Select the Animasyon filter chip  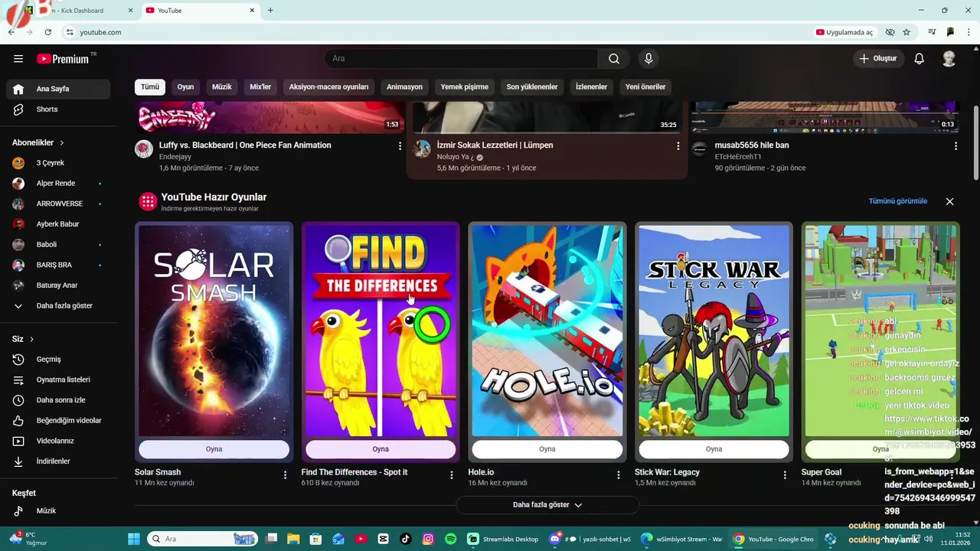click(x=404, y=86)
